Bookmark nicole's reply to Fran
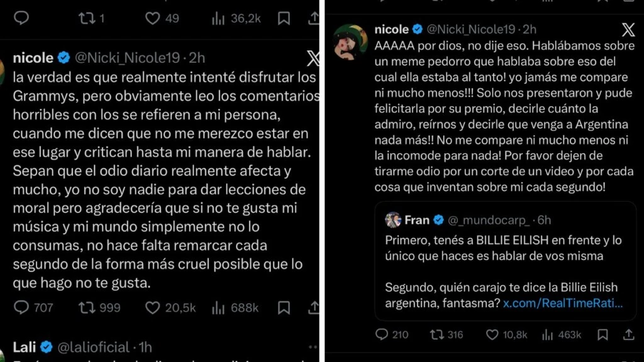The height and width of the screenshot is (362, 644). [x=602, y=334]
